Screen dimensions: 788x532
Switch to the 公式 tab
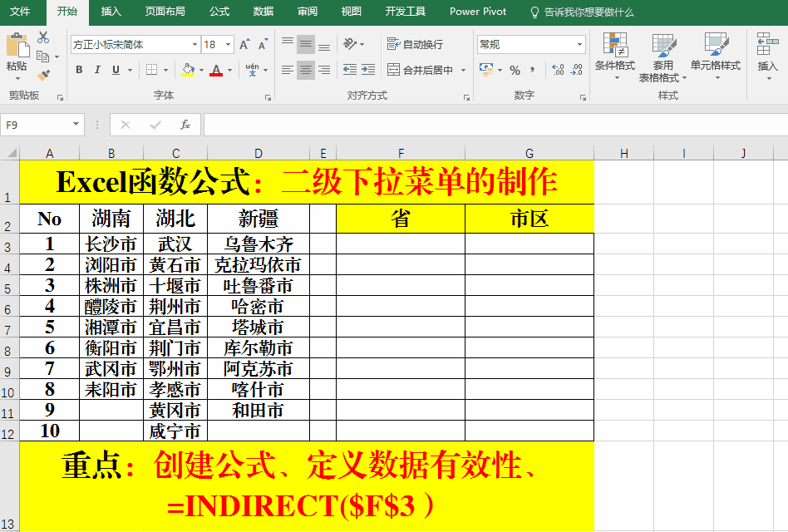[x=219, y=12]
